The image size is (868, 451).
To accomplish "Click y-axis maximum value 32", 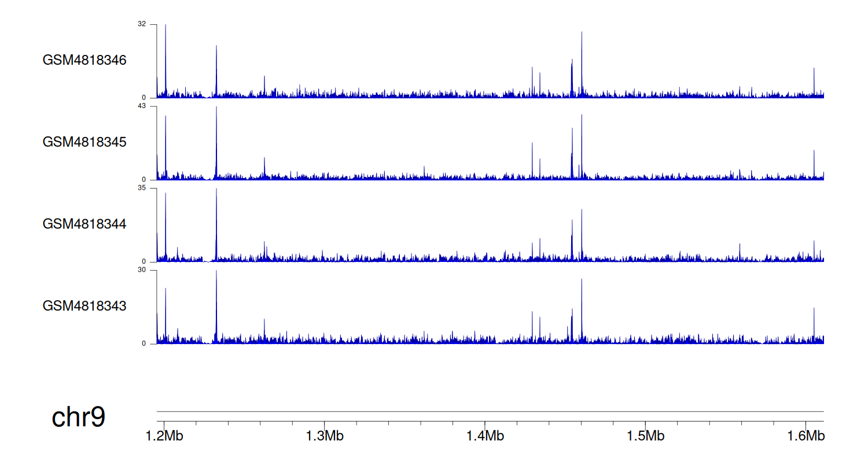I will click(x=142, y=24).
